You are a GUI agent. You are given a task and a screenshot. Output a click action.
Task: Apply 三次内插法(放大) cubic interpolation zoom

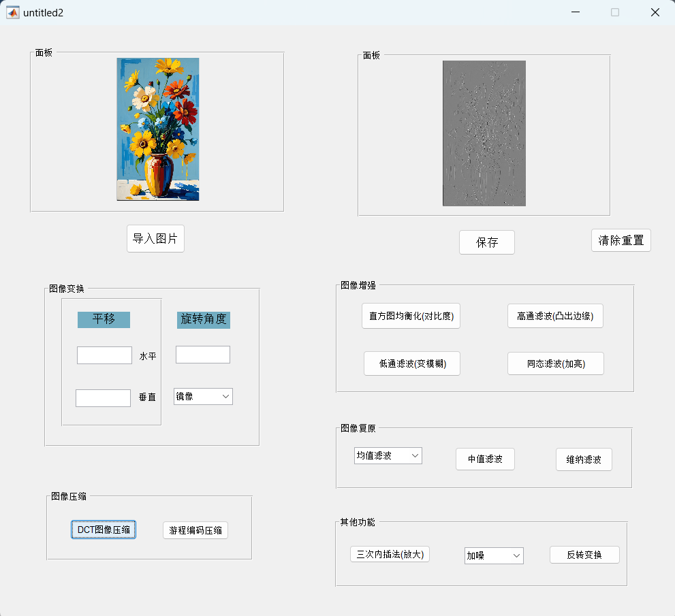(389, 553)
